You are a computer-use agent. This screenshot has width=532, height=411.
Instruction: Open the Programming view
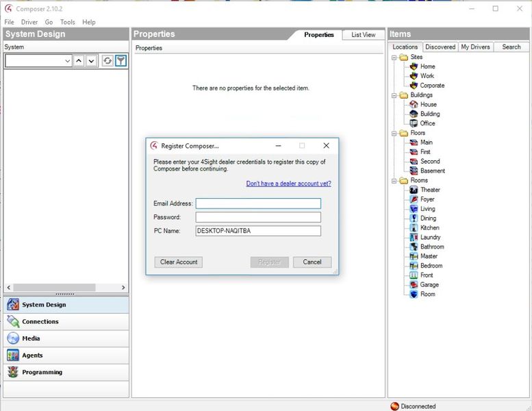66,372
